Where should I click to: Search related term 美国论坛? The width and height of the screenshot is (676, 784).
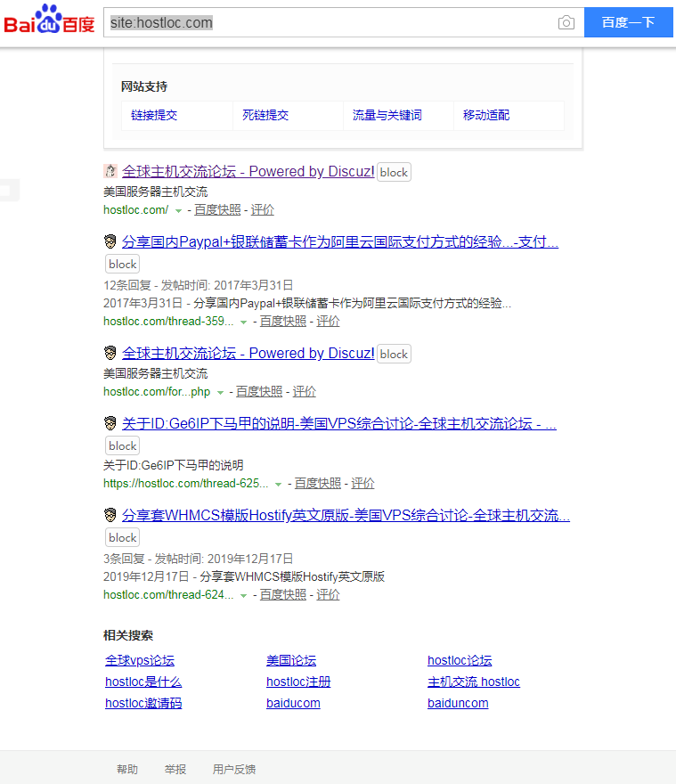pyautogui.click(x=291, y=660)
